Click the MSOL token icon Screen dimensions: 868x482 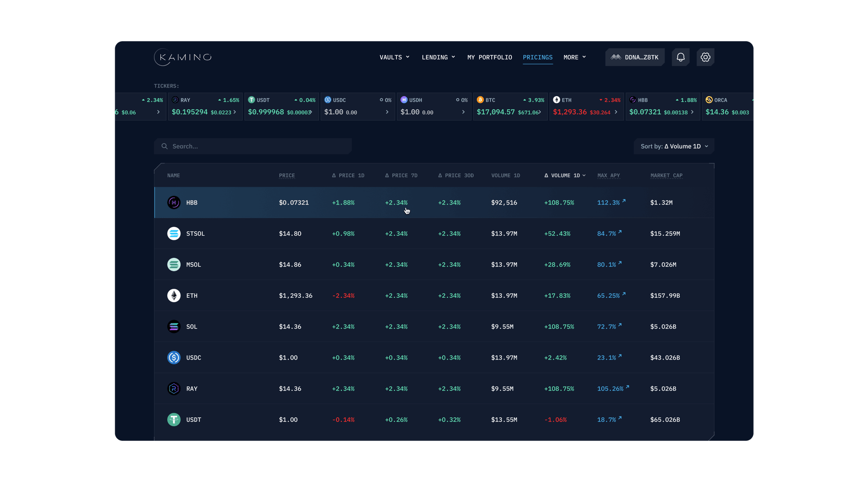174,265
